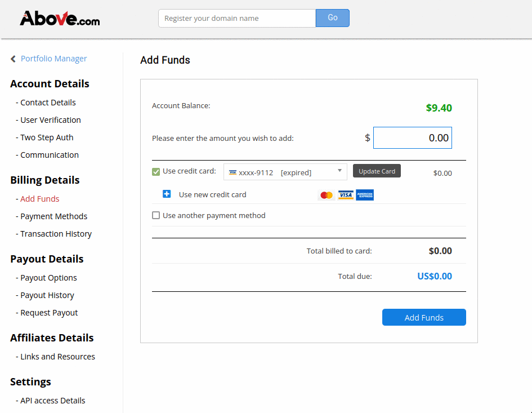Click the small card icon in the card dropdown
The width and height of the screenshot is (532, 413).
[233, 172]
